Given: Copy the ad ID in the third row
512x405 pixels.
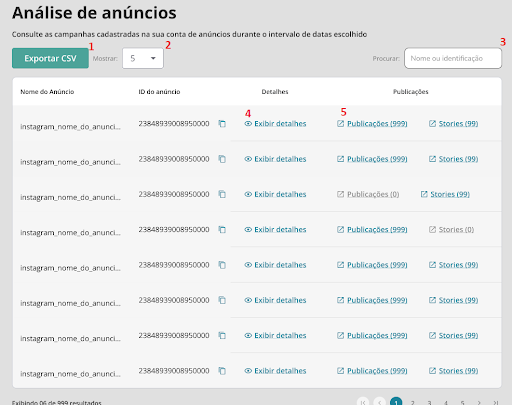Looking at the screenshot, I should [x=222, y=194].
